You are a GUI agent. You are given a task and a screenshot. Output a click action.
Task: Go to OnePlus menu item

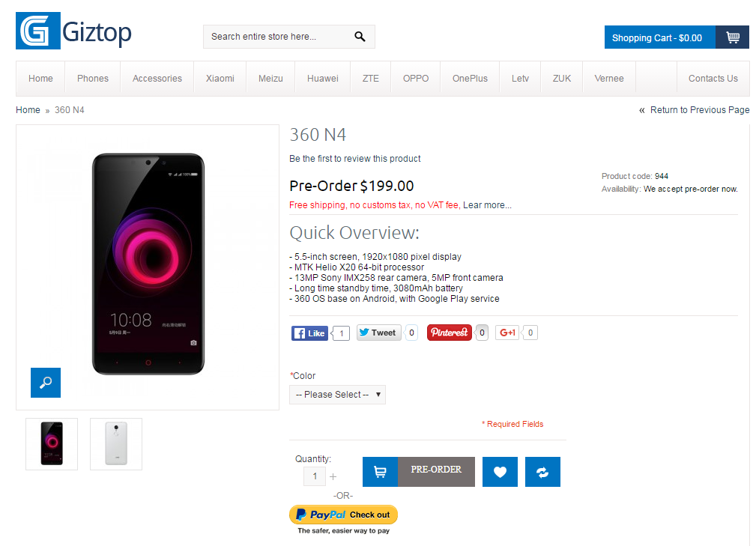point(470,79)
